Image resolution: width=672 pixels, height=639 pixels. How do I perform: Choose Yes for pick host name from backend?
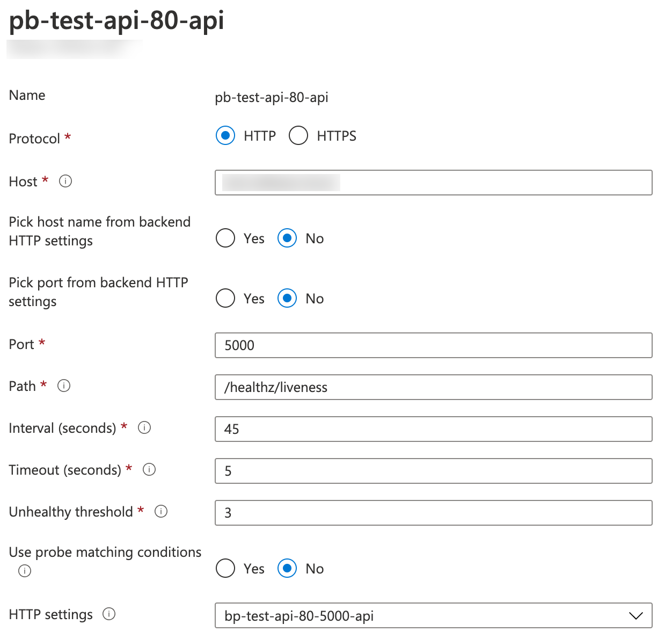tap(225, 238)
